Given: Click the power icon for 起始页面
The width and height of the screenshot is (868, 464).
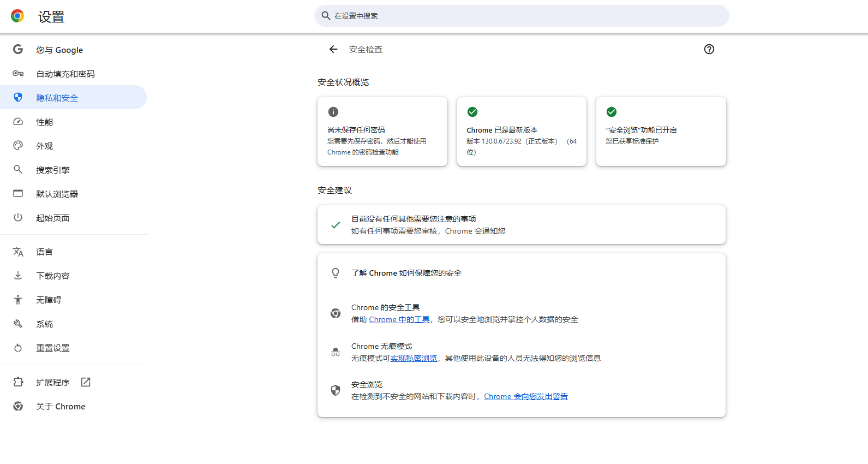Looking at the screenshot, I should (x=18, y=218).
